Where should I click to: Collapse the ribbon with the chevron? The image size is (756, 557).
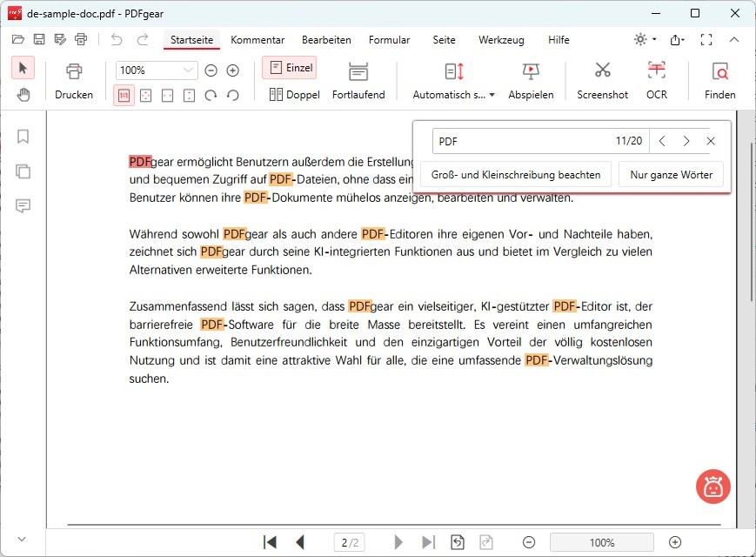734,39
